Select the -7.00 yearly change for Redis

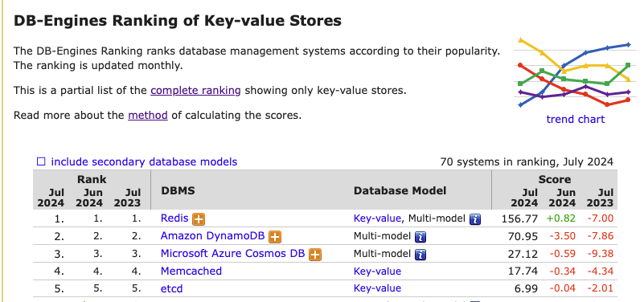pyautogui.click(x=600, y=218)
